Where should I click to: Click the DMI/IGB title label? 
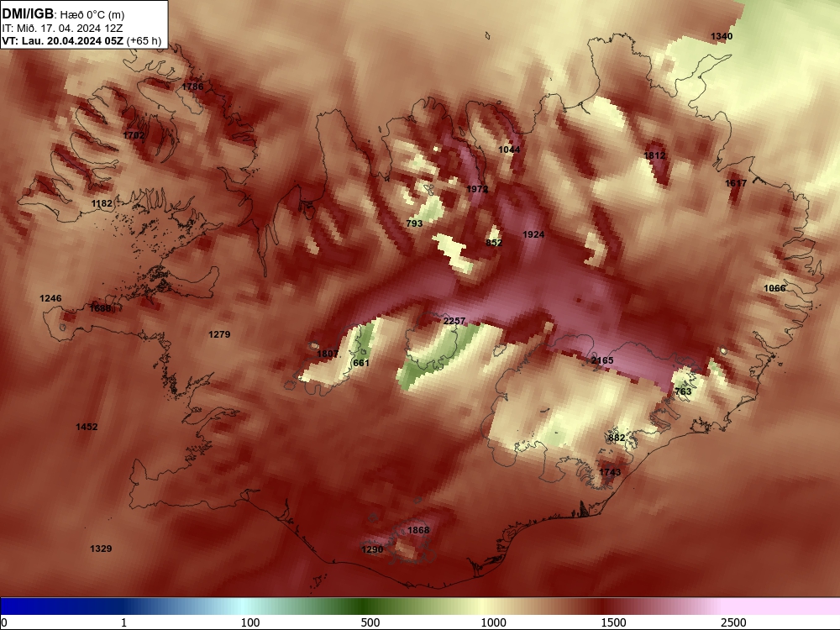[x=28, y=14]
